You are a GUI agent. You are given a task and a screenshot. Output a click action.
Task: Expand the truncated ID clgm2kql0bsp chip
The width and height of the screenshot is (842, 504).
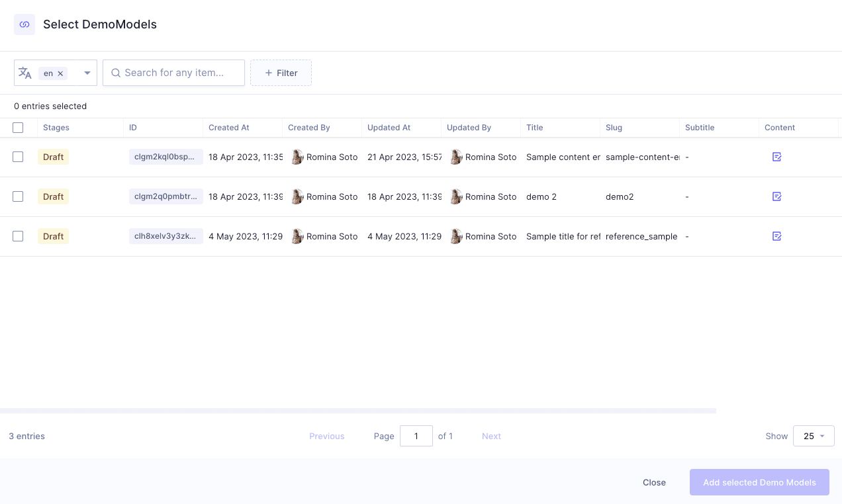pyautogui.click(x=165, y=157)
